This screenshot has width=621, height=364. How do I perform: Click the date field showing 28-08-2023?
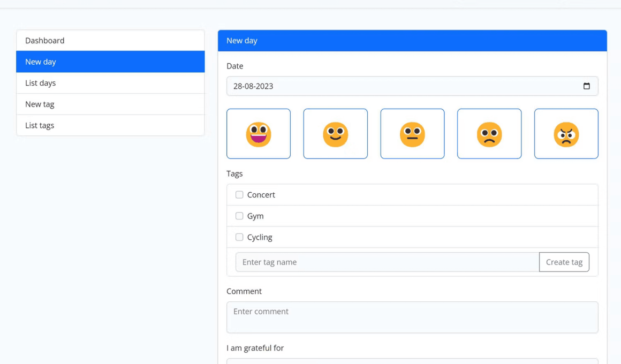(412, 86)
